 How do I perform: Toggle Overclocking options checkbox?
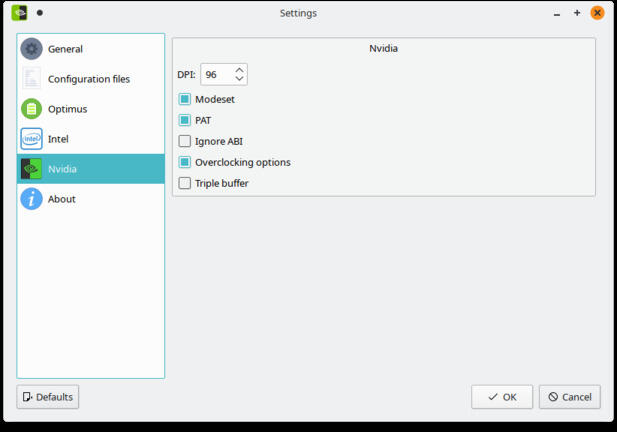click(185, 162)
